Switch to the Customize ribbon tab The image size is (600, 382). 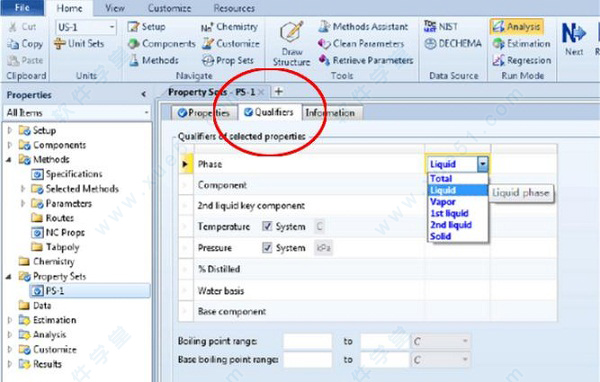pyautogui.click(x=169, y=8)
